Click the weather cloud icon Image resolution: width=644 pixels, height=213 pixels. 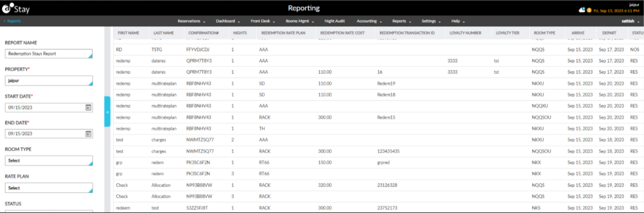(582, 10)
